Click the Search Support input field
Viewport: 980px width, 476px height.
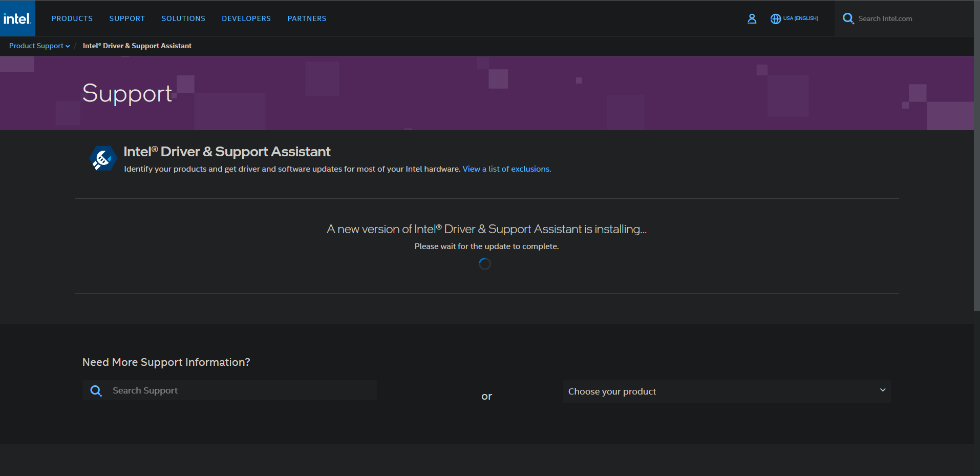[229, 390]
